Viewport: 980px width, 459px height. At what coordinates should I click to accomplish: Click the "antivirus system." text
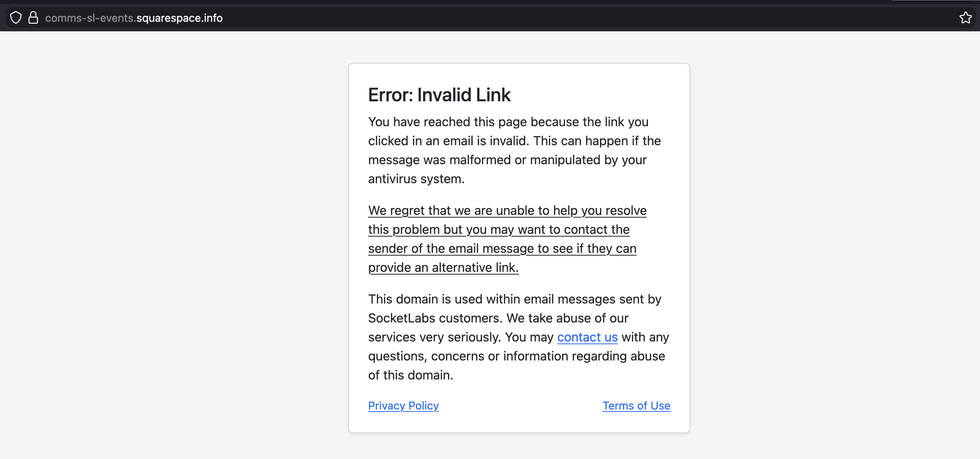click(x=416, y=179)
